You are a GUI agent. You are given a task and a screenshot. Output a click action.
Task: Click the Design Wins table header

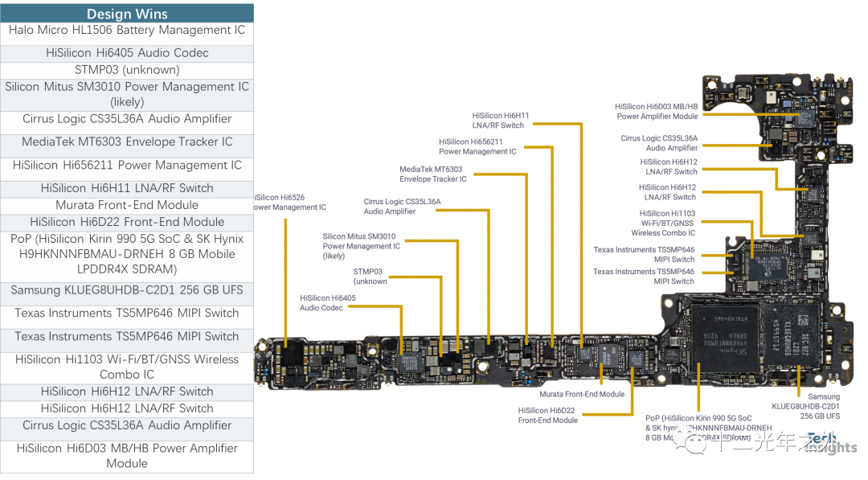[127, 14]
